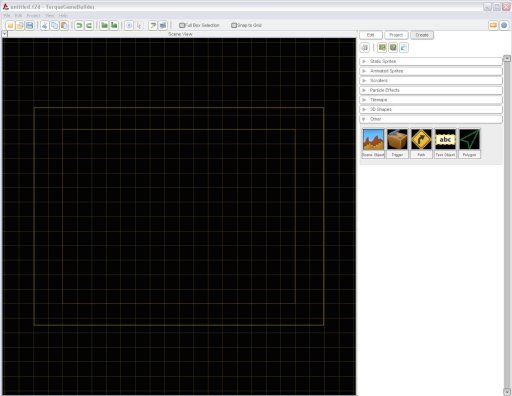Click the Save floppy disk toolbar icon
The image size is (512, 396).
click(x=30, y=25)
